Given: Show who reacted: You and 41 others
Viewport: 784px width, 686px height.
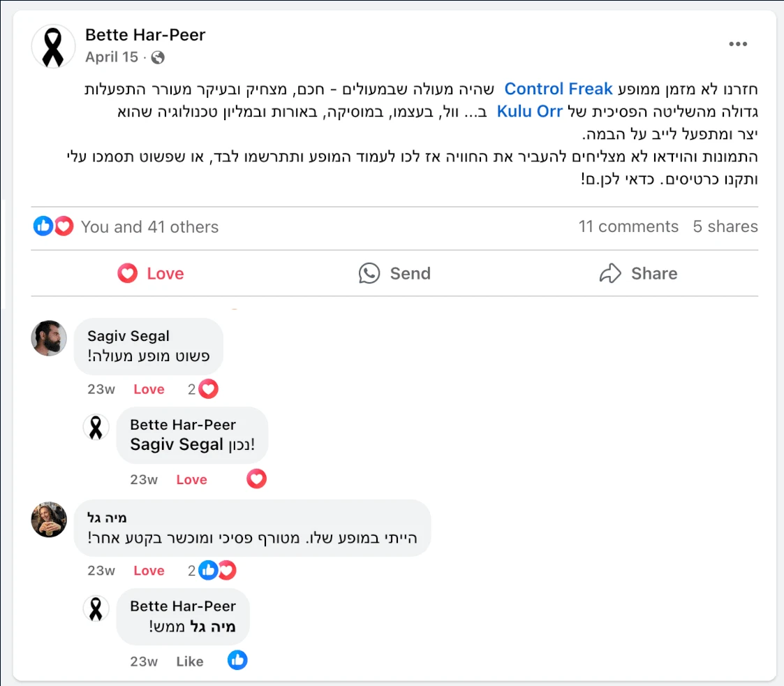Looking at the screenshot, I should coord(149,227).
